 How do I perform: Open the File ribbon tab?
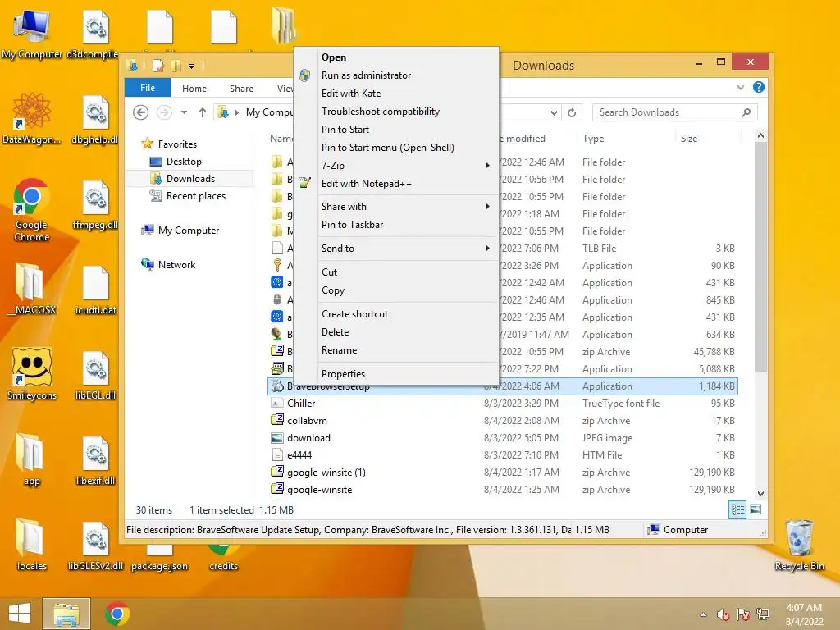pyautogui.click(x=148, y=88)
